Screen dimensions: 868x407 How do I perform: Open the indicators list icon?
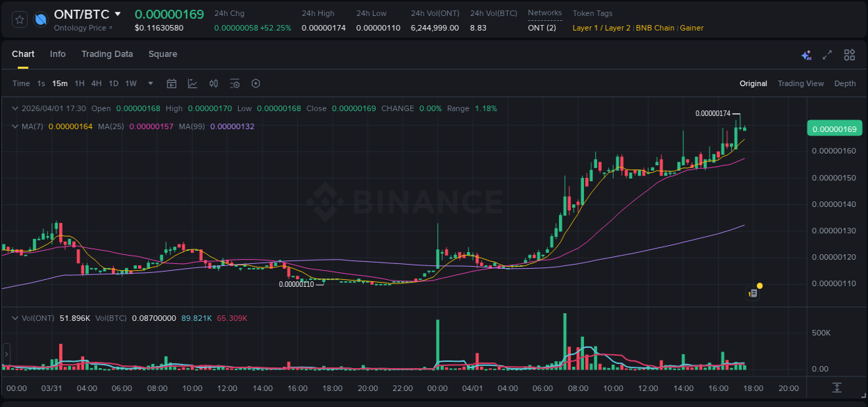click(235, 83)
